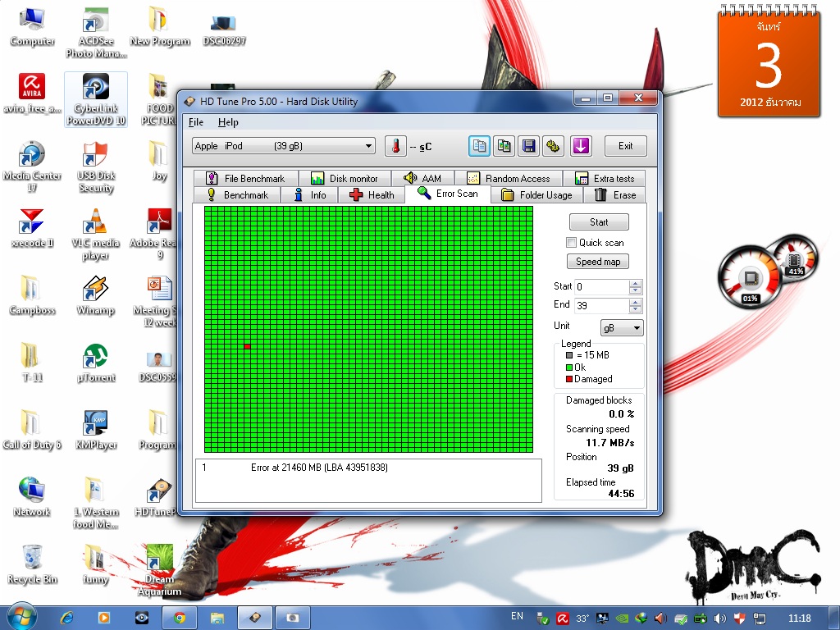Image resolution: width=840 pixels, height=630 pixels.
Task: Open the options wrench icon
Action: tap(554, 146)
